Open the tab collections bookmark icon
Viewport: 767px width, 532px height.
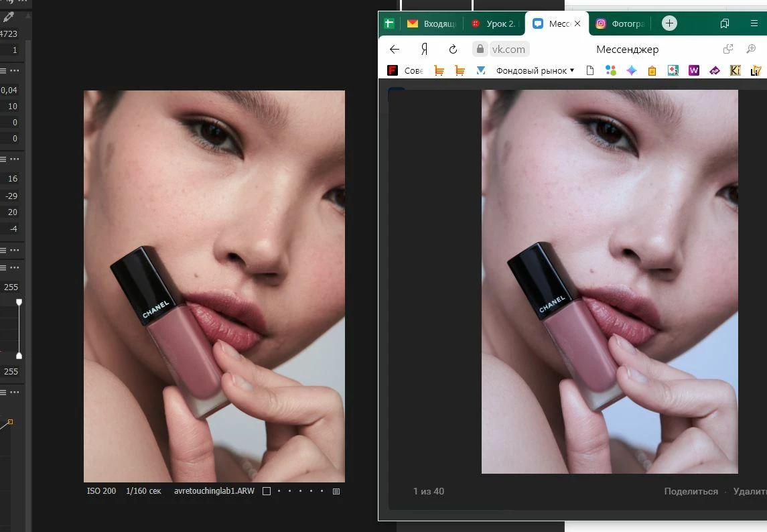pos(724,23)
